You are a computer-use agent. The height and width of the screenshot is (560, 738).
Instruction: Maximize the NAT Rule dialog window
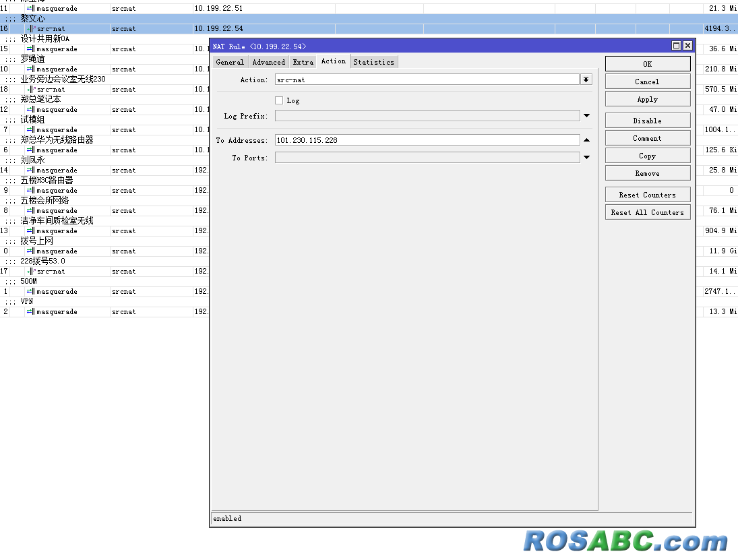(676, 46)
